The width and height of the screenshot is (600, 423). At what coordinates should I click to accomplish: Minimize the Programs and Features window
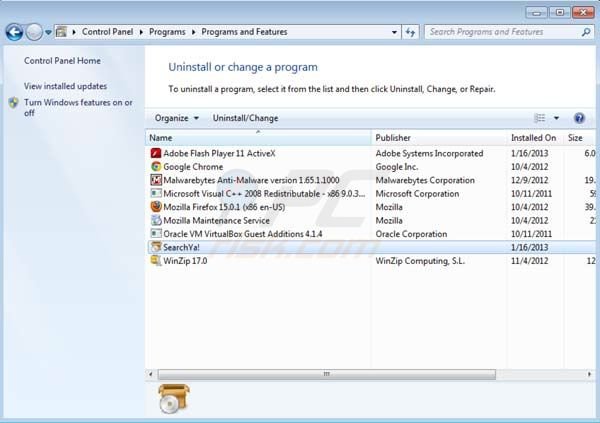point(536,13)
